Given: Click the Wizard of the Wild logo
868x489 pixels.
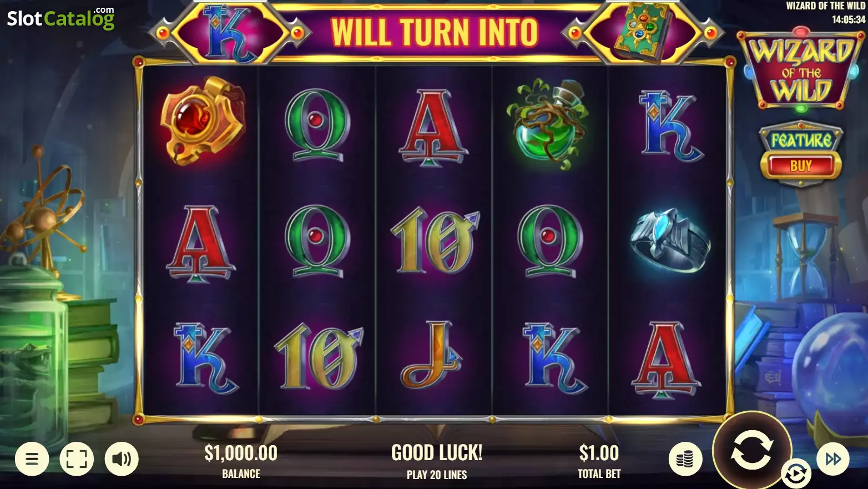Looking at the screenshot, I should [801, 70].
